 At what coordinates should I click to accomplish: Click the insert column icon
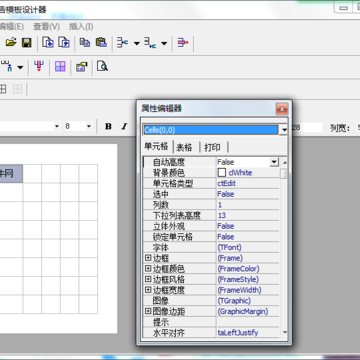pos(7,66)
